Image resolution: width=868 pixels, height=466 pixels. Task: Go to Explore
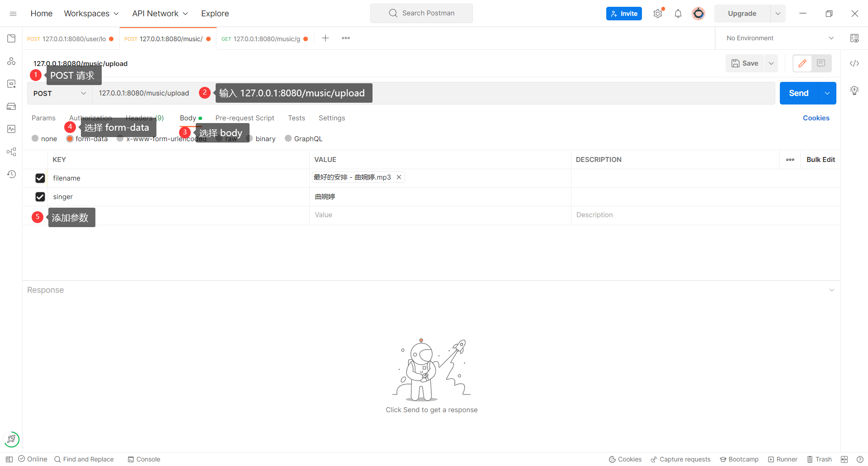[215, 14]
